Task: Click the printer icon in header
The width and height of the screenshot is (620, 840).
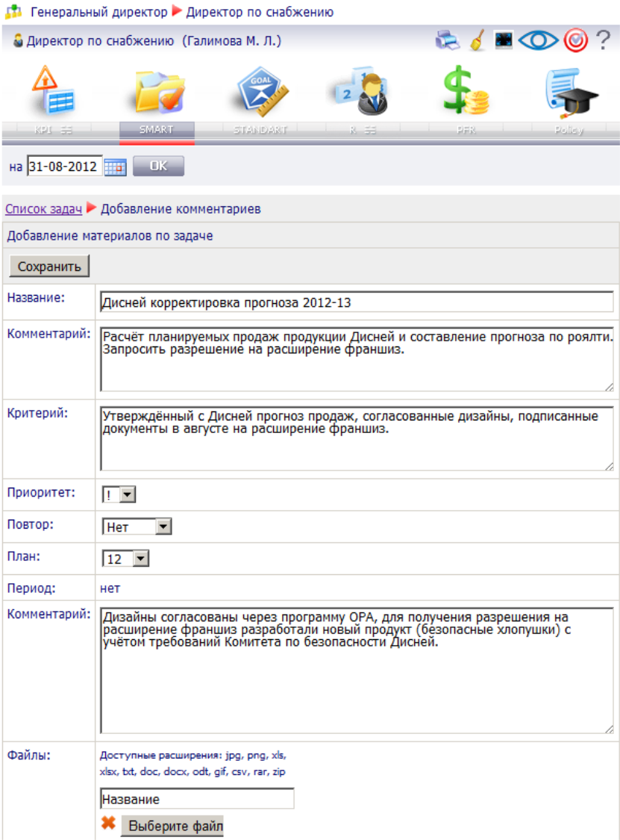Action: click(447, 41)
